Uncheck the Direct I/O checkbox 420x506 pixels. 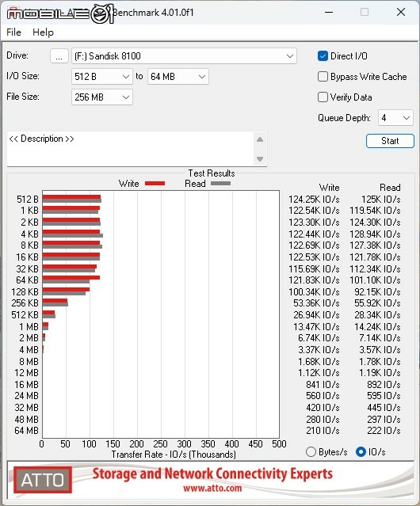323,56
